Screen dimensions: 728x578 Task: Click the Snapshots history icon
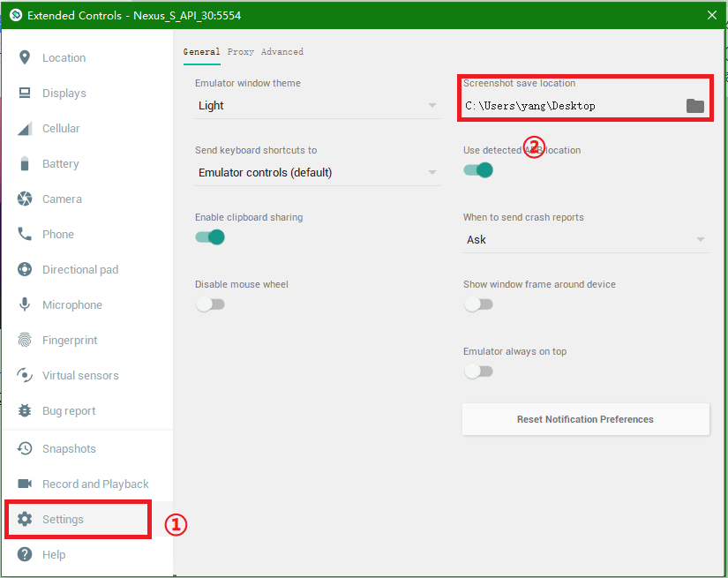point(25,448)
